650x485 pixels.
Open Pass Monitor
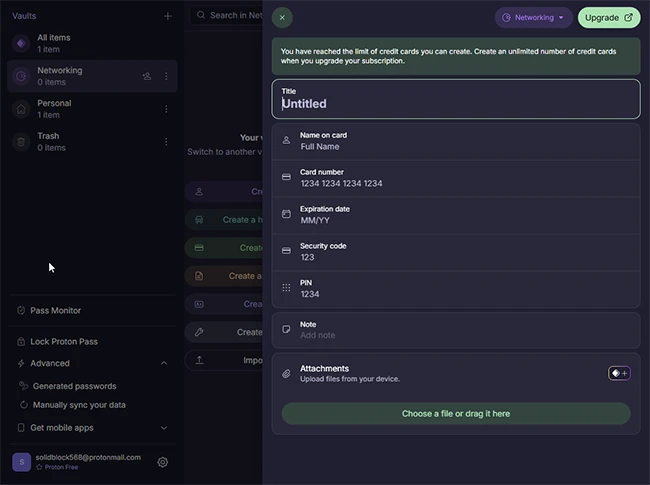56,310
